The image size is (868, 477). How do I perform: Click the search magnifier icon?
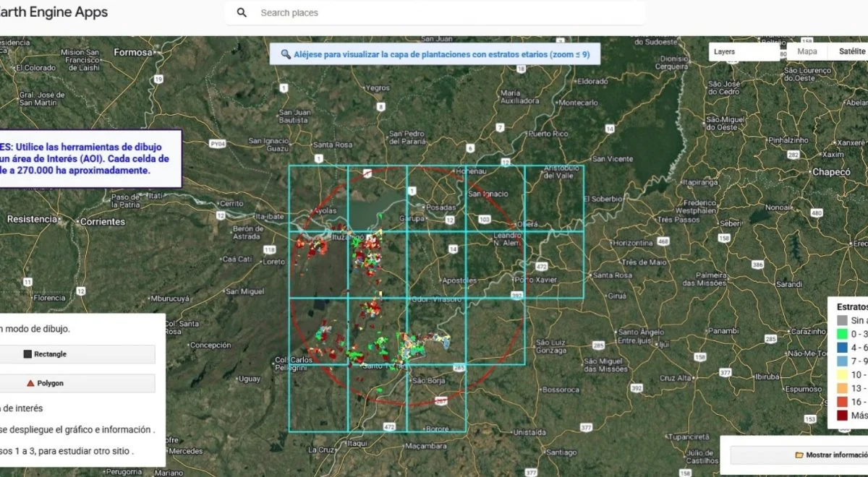tap(242, 12)
